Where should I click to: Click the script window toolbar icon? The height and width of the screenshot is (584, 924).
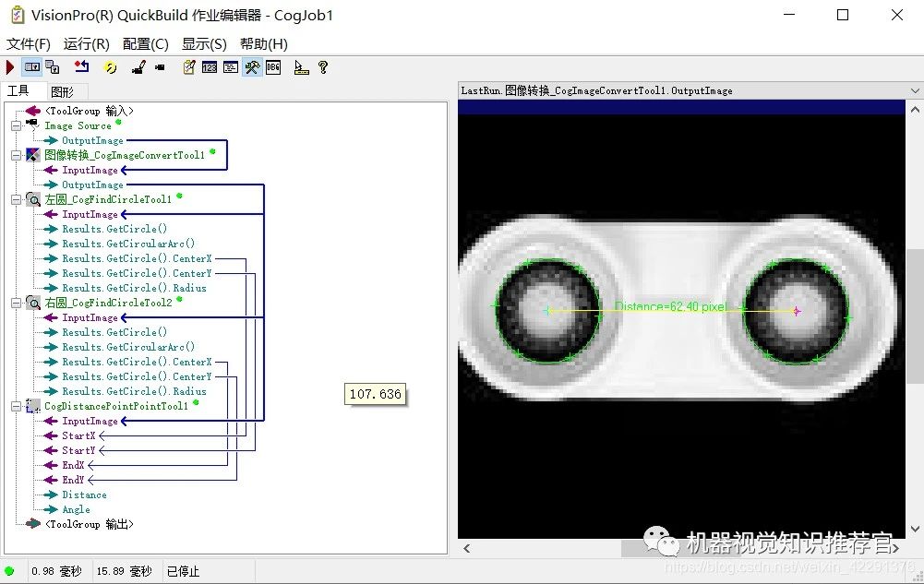pos(231,67)
